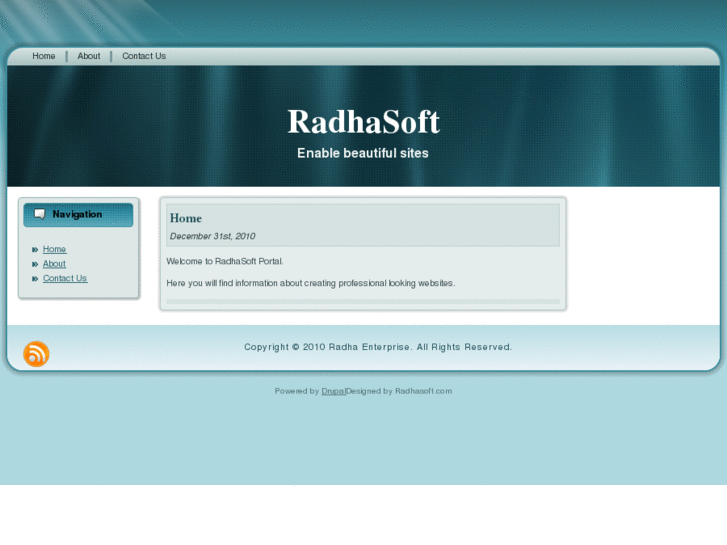Click the 'Enable beautiful sites' slogan
Viewport: 727px width, 545px height.
363,153
